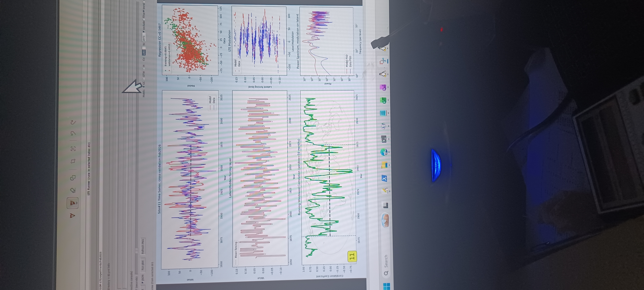Select the highlighter tool in markup toolbar
Screen dimensions: 644x290
72,203
